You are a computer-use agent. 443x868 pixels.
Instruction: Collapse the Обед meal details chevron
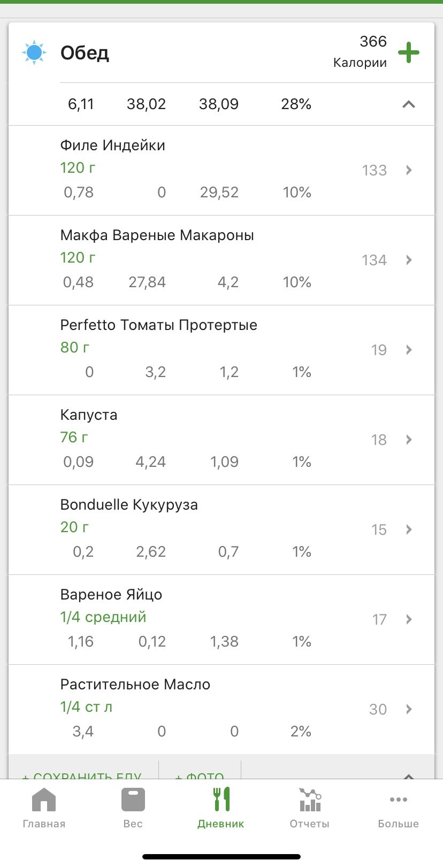tap(408, 104)
